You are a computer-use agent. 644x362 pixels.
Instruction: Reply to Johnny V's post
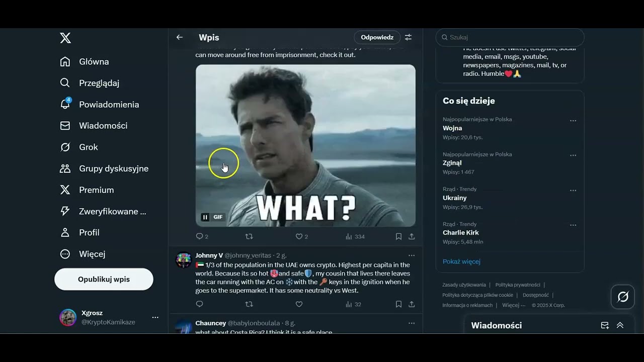(x=199, y=304)
